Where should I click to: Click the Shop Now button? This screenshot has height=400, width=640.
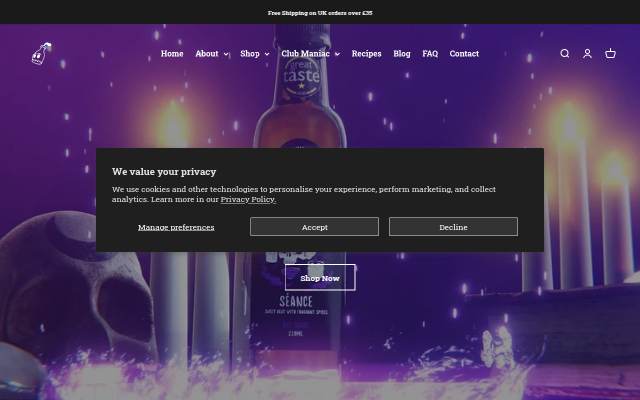(320, 278)
